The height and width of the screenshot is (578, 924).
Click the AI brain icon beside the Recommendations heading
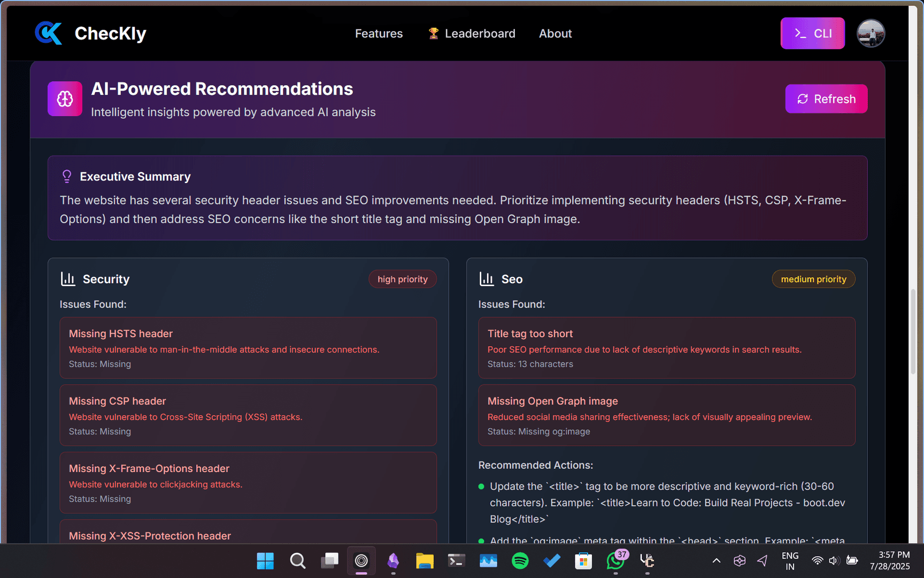(x=65, y=99)
